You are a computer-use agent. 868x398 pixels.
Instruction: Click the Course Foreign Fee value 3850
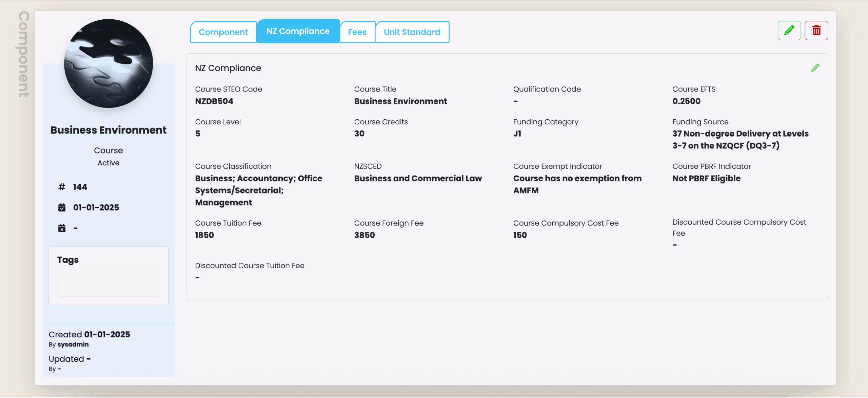pos(364,235)
